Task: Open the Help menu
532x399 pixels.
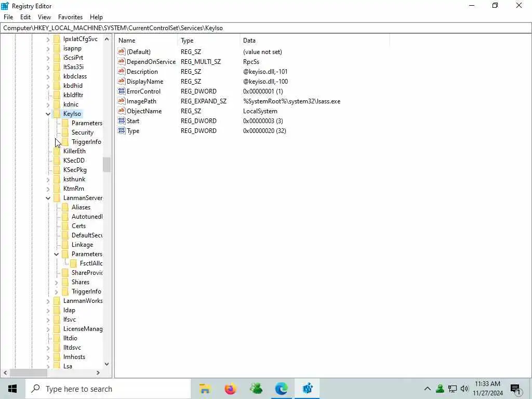Action: point(96,17)
